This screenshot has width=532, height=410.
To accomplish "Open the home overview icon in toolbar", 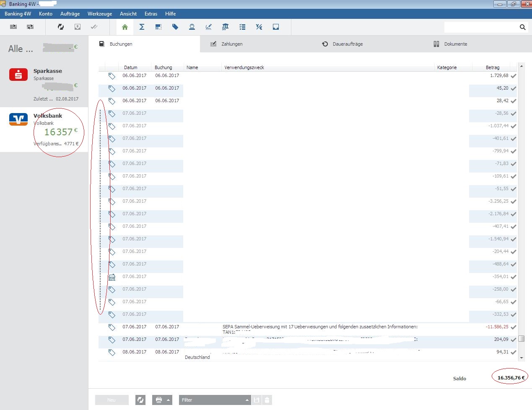I will click(125, 27).
